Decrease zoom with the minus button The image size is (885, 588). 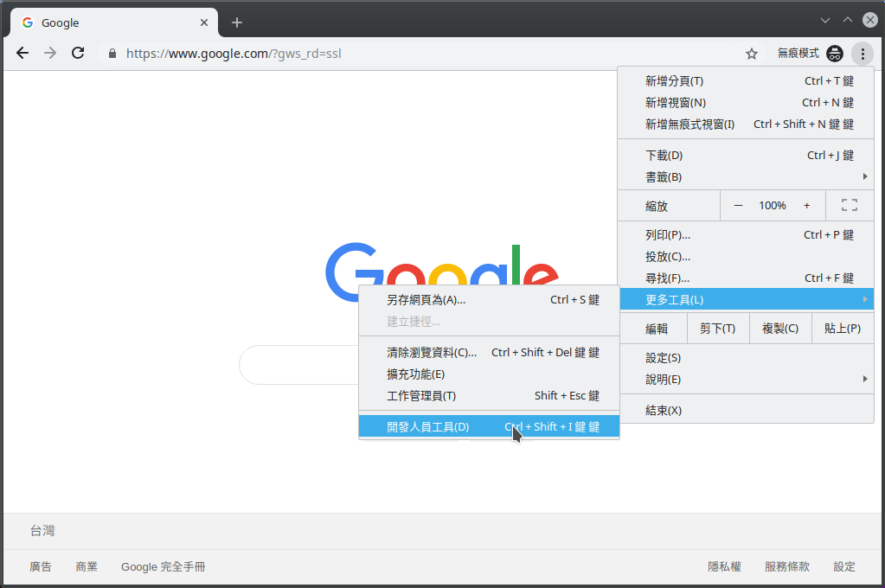738,206
